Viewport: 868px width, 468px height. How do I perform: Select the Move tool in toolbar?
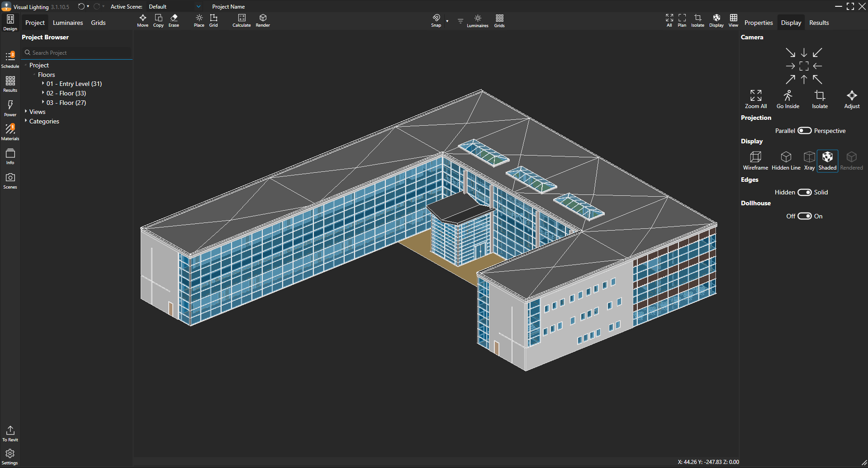click(142, 20)
